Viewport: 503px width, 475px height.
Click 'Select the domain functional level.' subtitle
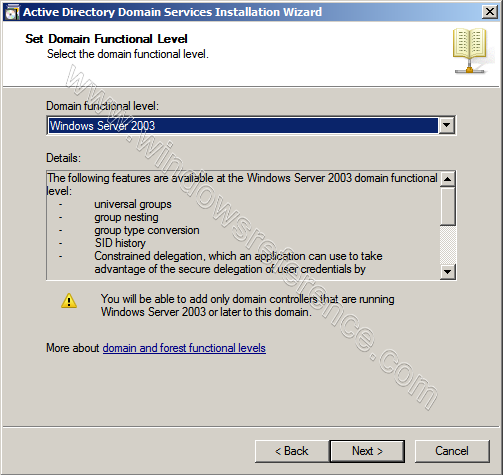click(128, 54)
